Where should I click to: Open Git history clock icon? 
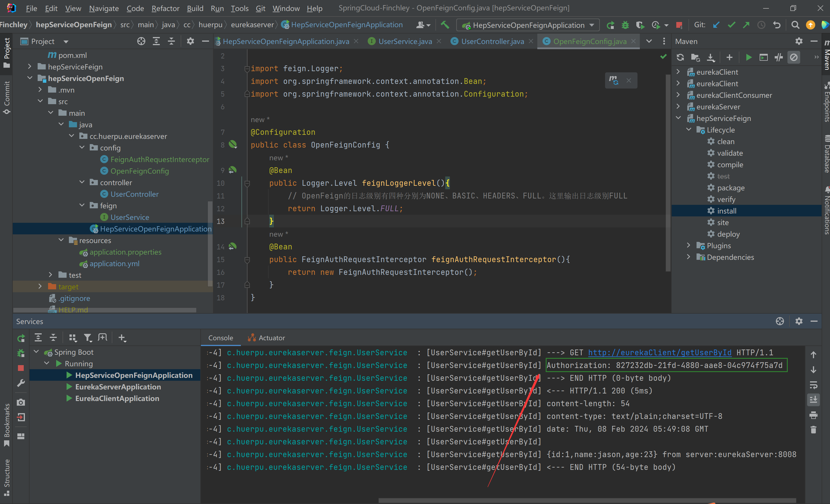761,25
